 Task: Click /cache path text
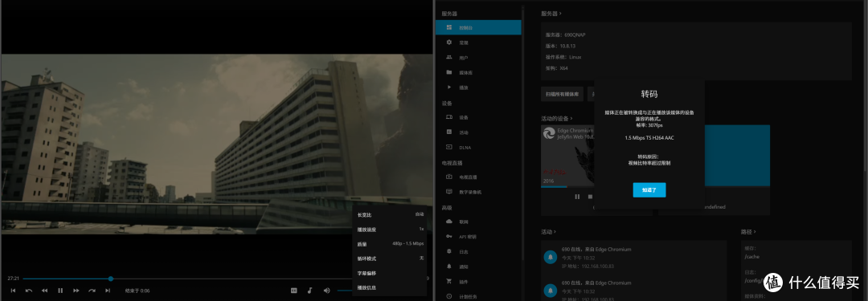[x=751, y=258]
